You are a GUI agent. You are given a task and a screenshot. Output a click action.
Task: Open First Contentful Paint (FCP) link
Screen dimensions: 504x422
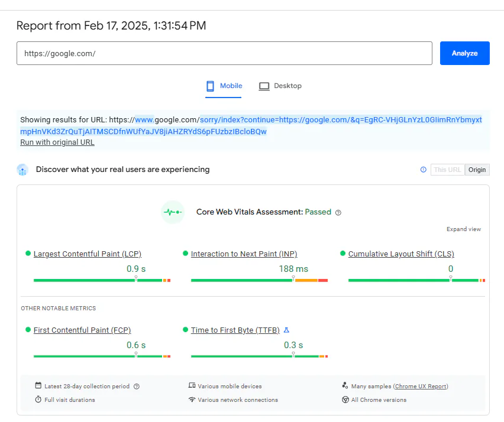click(x=82, y=330)
